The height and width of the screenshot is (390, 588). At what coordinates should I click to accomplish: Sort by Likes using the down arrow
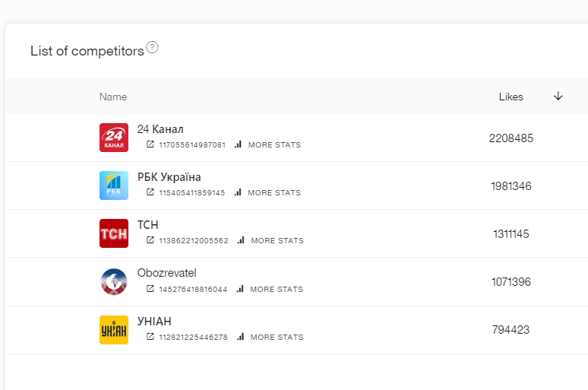click(x=558, y=97)
